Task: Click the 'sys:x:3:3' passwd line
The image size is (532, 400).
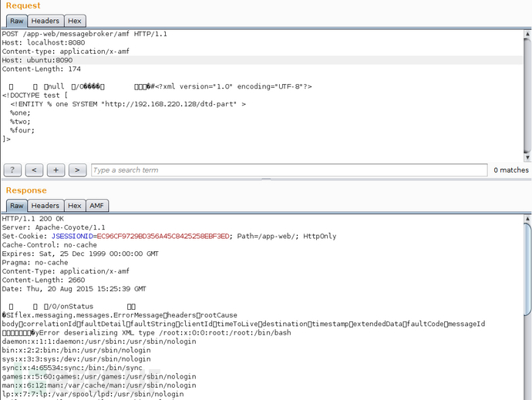Action: point(76,359)
